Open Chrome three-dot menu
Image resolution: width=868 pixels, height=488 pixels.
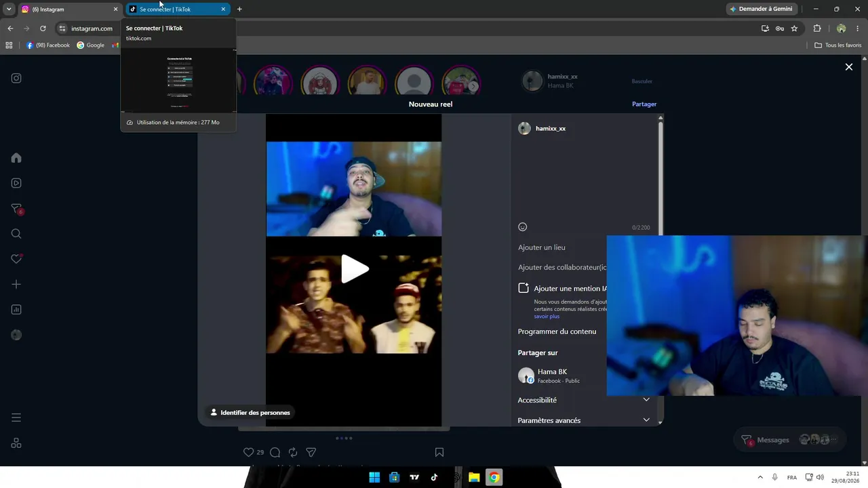point(858,28)
